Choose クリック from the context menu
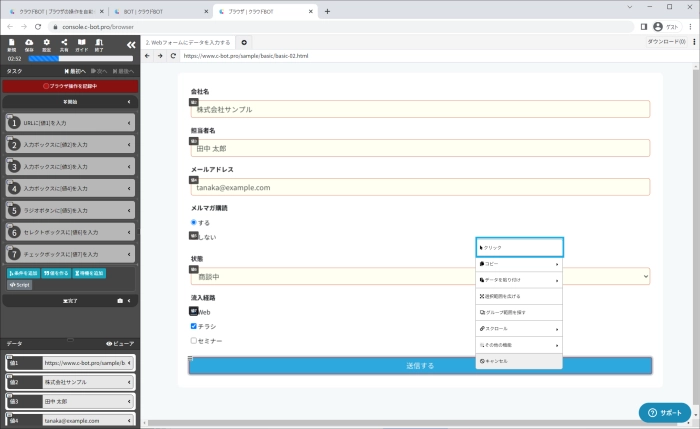 519,247
